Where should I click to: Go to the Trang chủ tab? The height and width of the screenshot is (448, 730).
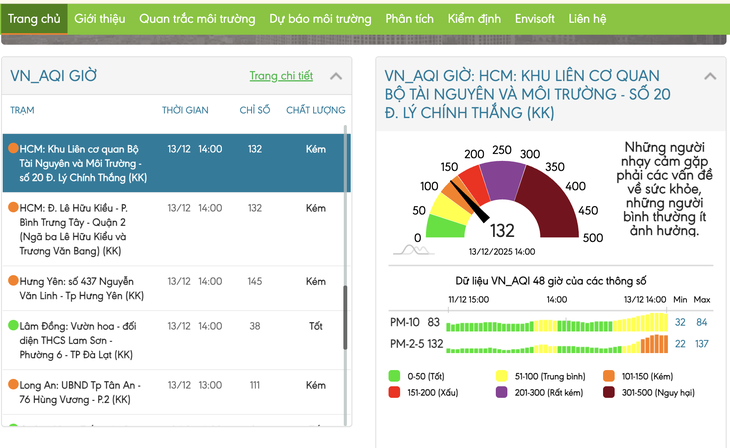[35, 18]
